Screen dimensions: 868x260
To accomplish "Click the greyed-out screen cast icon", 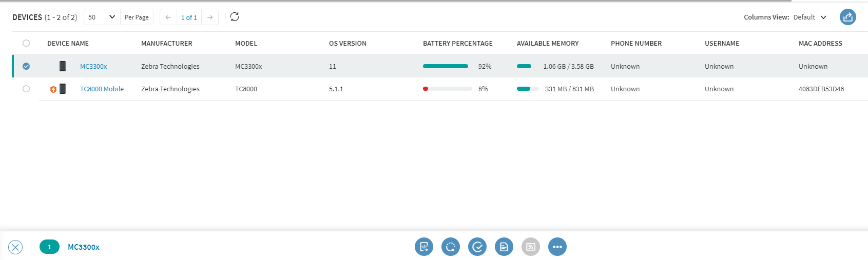I will click(x=530, y=247).
